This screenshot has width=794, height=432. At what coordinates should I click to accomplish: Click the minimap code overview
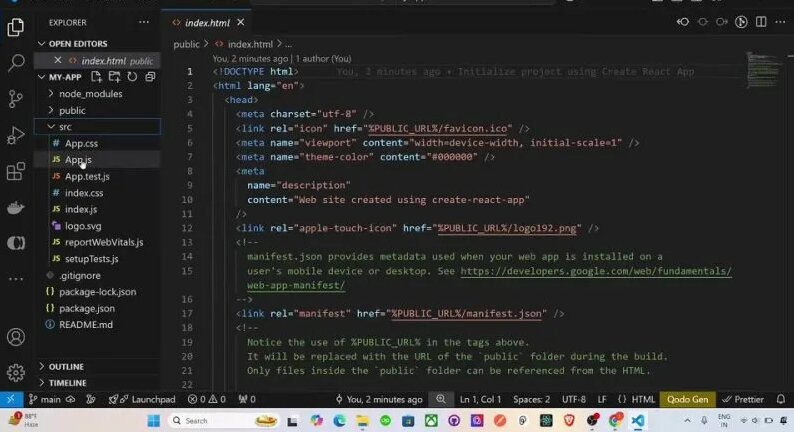coord(764,68)
